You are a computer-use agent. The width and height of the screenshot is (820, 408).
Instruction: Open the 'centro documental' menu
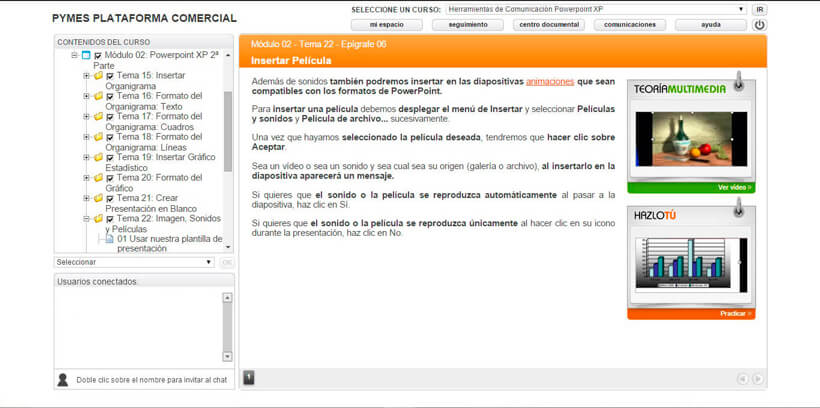(x=549, y=25)
